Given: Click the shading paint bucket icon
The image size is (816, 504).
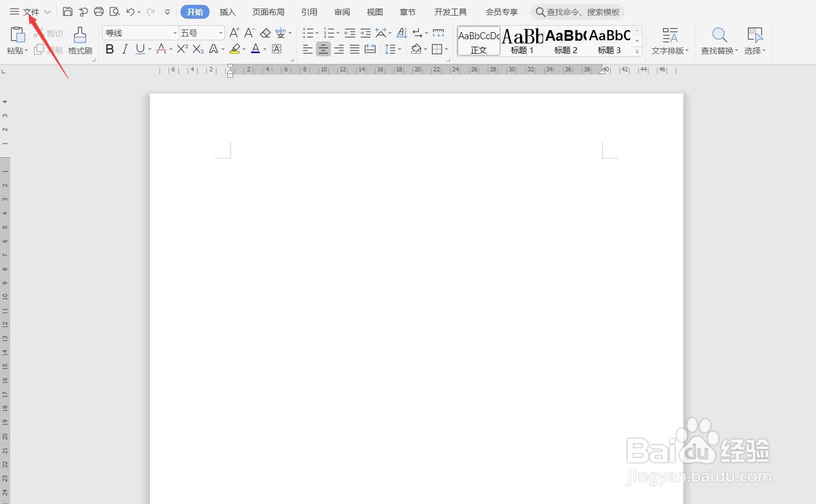Looking at the screenshot, I should pos(416,49).
